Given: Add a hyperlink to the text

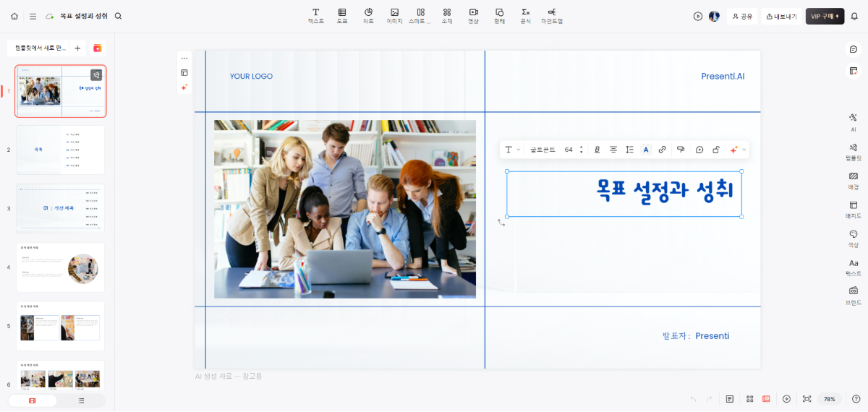Looking at the screenshot, I should pyautogui.click(x=662, y=150).
